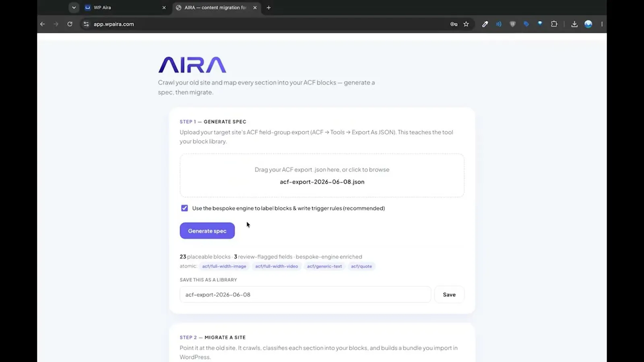Select the AIRA content migration tab

click(215, 8)
